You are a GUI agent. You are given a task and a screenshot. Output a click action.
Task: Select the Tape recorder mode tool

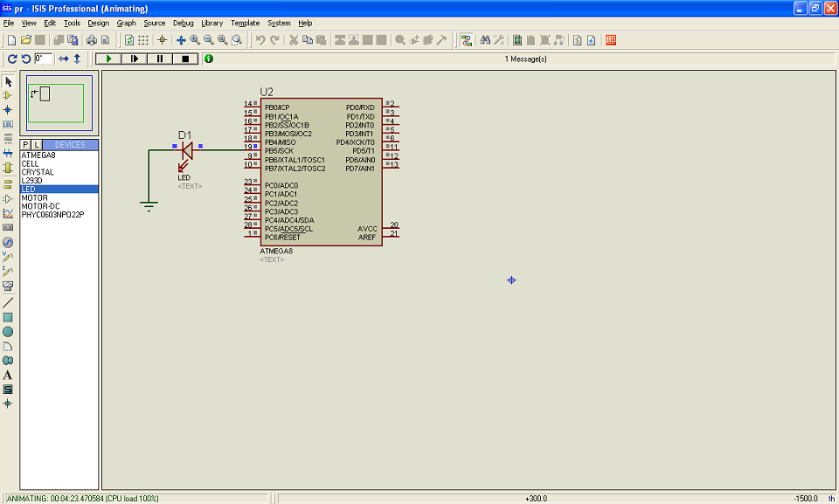[x=8, y=228]
